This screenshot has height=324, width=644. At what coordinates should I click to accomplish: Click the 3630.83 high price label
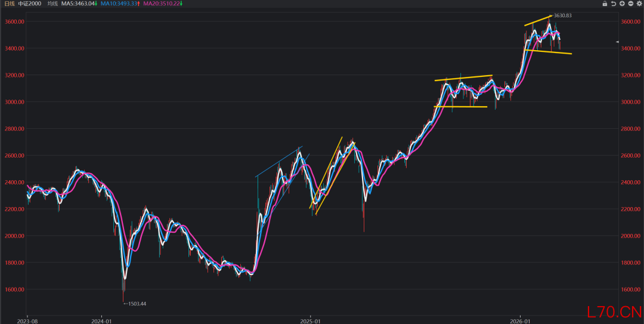563,16
